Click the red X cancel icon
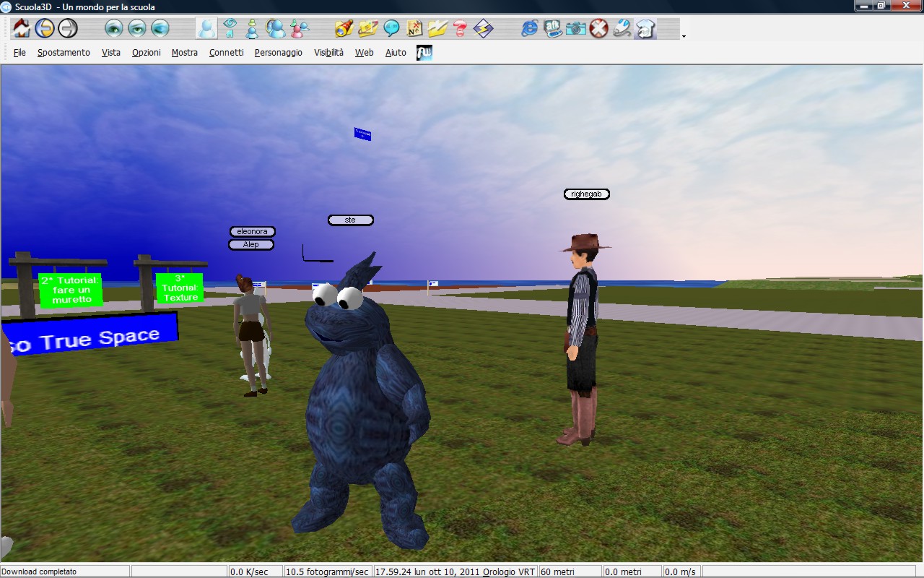 (x=599, y=28)
